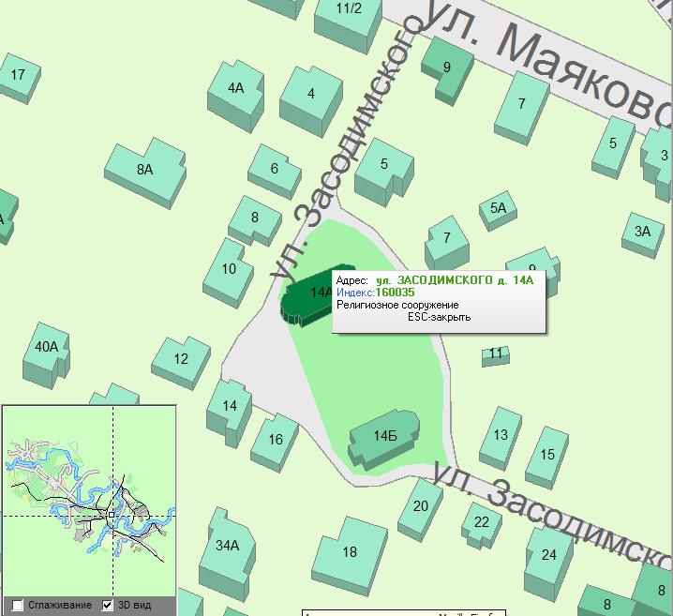The image size is (673, 616).
Task: Click the address ЗАСОДИМСКОГО д. 14А text
Action: click(454, 280)
